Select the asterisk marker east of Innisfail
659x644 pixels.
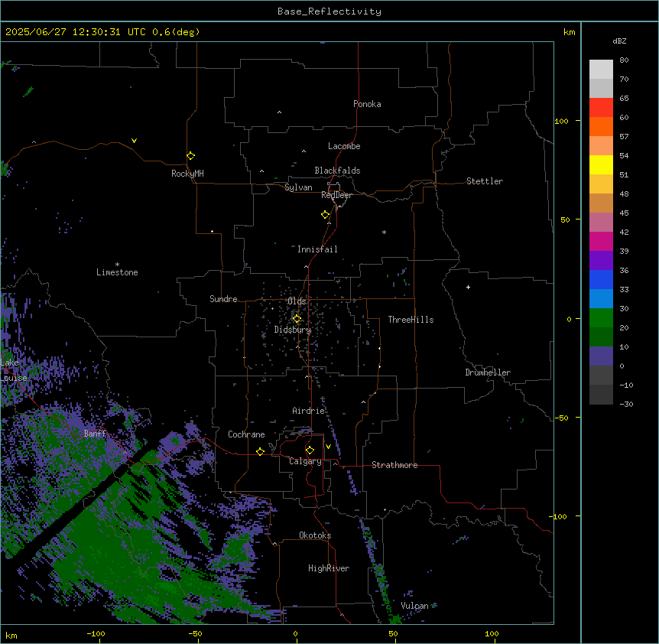384,233
